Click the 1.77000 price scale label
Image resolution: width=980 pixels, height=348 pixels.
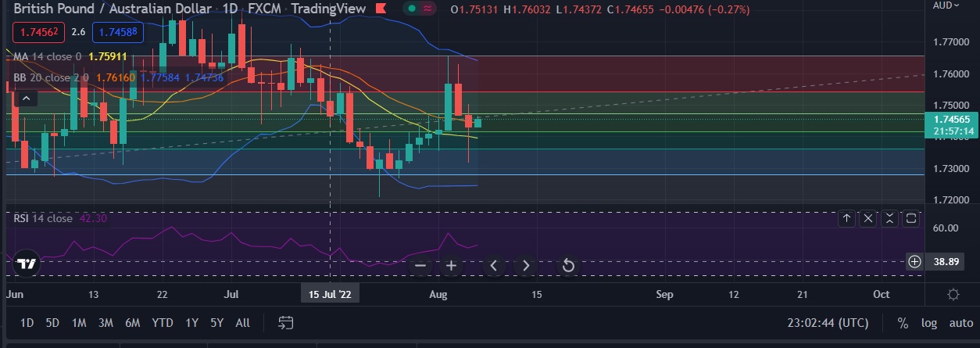point(950,41)
